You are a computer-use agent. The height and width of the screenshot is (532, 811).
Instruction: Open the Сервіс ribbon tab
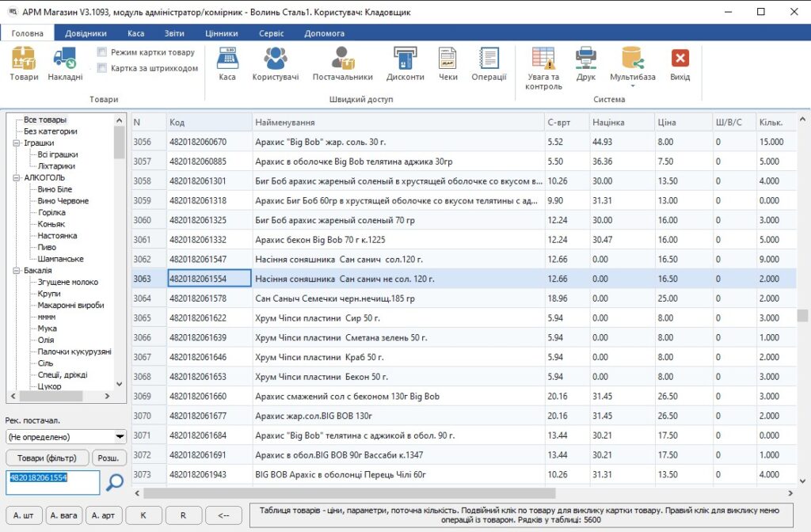tap(271, 33)
